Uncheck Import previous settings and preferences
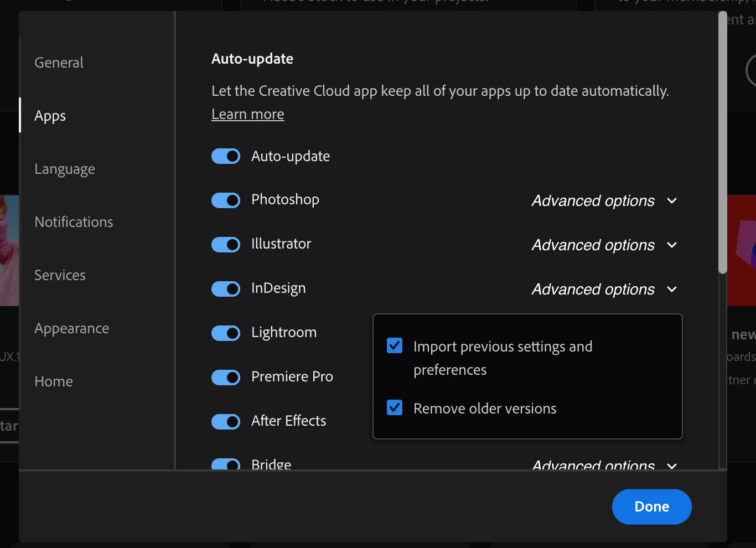 point(395,346)
